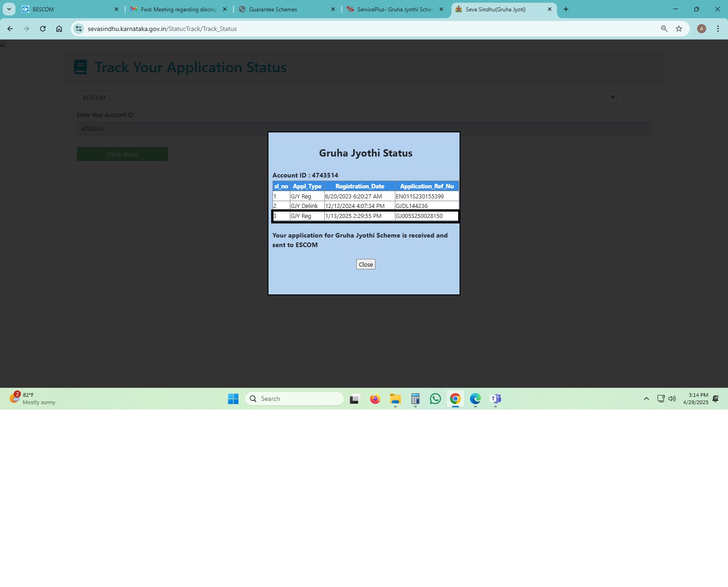Screen dimensions: 728x587
Task: Reload the current page
Action: (x=43, y=29)
